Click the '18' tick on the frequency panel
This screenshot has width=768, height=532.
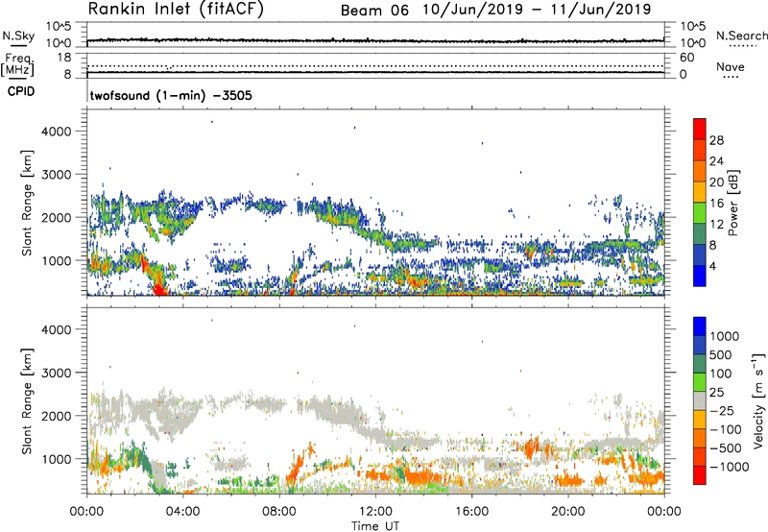[x=64, y=58]
